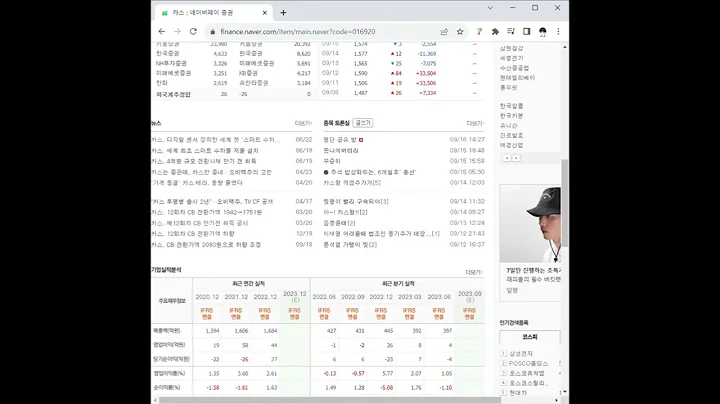Open the Chrome three-dot menu
Viewport: 720px width, 404px height.
pyautogui.click(x=558, y=32)
